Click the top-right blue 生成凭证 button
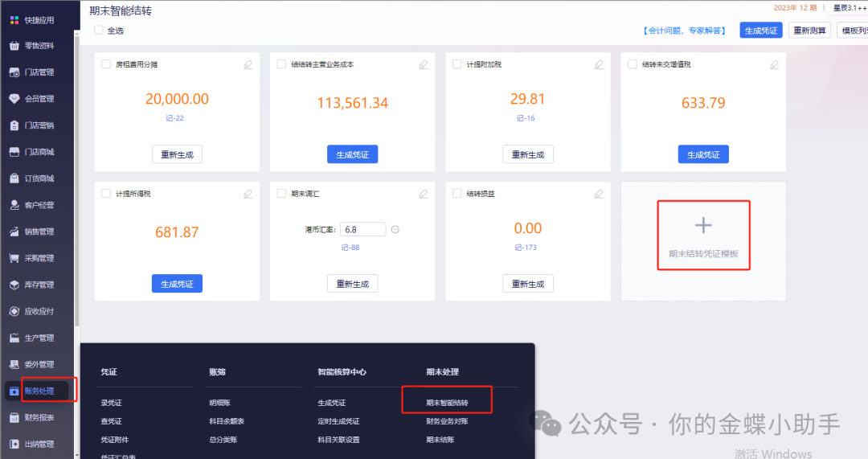 760,31
